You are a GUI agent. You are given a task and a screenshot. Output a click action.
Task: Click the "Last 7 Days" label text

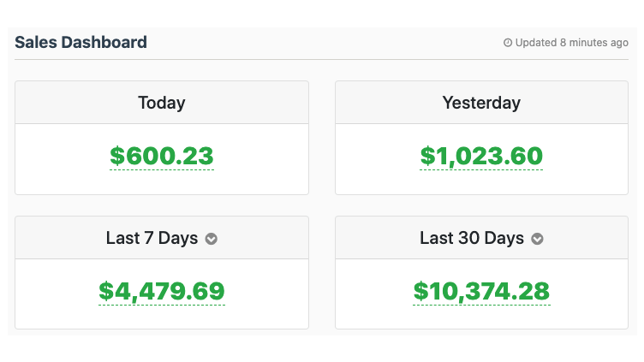pyautogui.click(x=152, y=238)
